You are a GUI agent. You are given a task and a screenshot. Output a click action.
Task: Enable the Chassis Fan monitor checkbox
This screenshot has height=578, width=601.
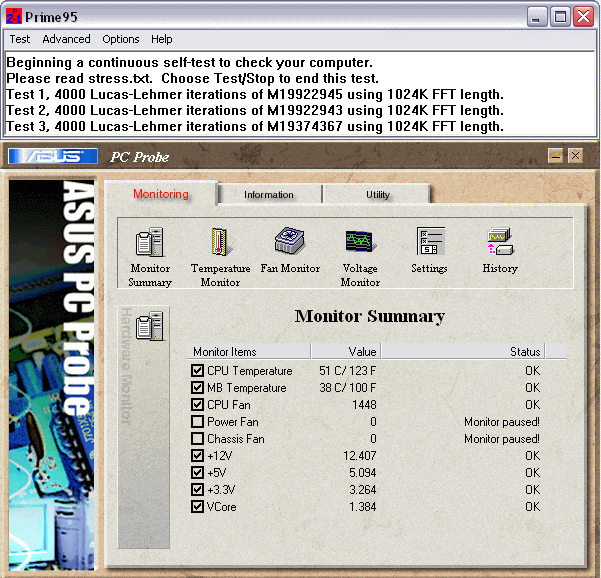coord(197,439)
